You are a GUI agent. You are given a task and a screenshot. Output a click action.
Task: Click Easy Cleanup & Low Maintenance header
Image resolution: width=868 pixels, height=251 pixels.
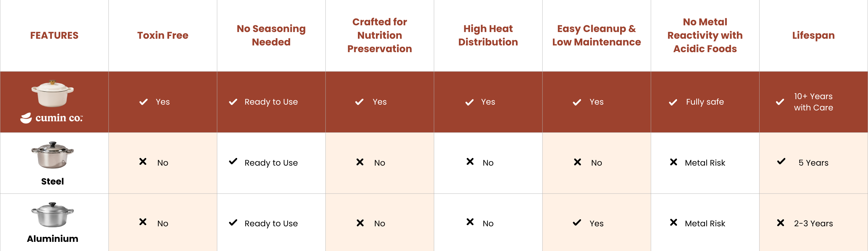coord(596,35)
